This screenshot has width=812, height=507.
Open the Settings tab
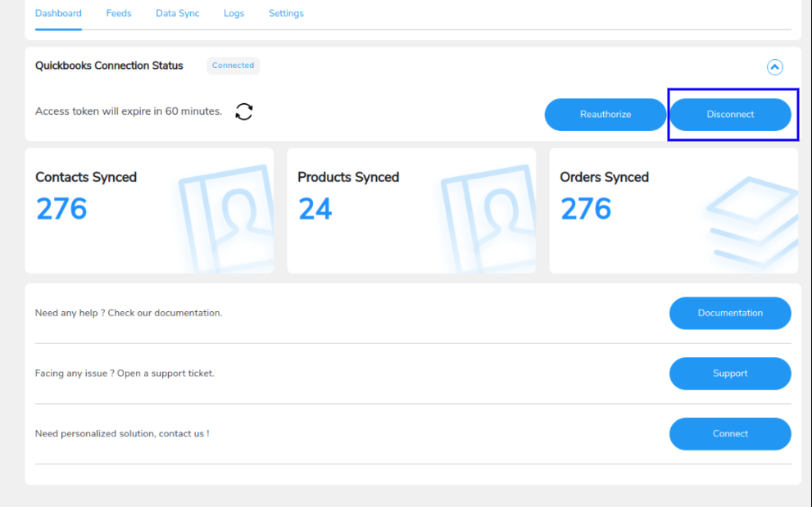[x=286, y=13]
